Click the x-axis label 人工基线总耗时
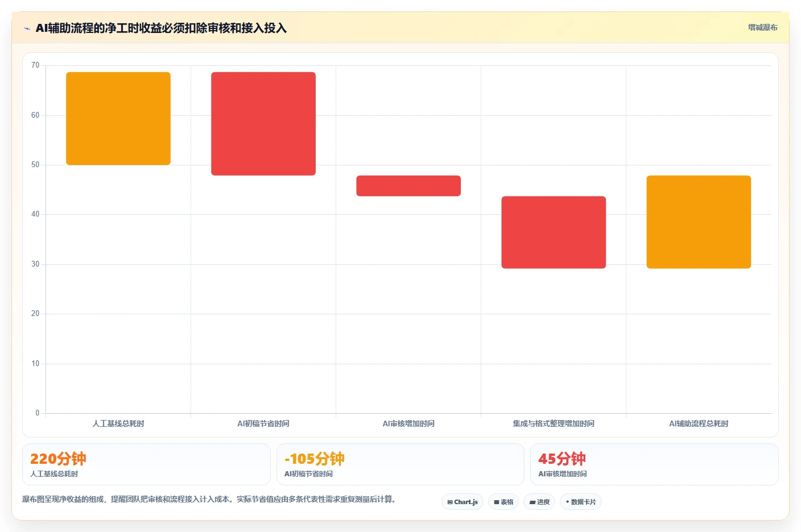 (x=118, y=423)
